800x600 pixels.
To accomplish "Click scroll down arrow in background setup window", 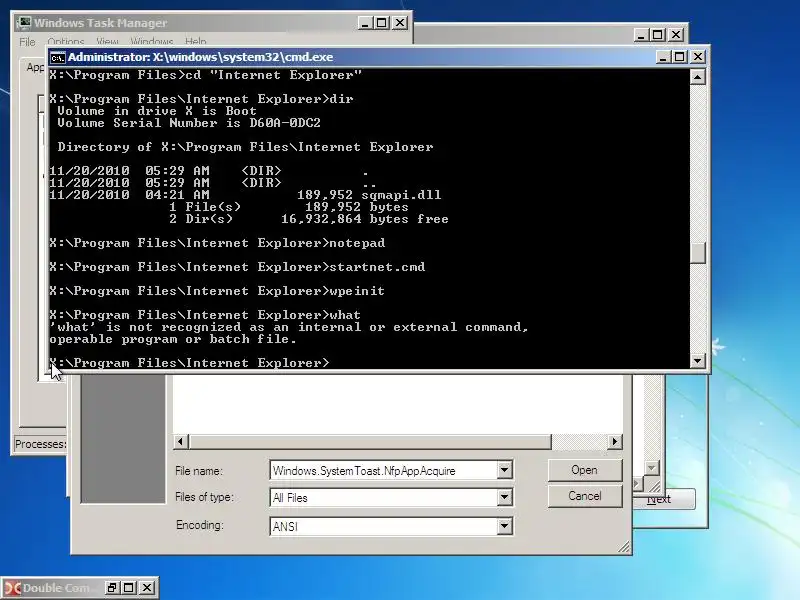I will pos(652,467).
